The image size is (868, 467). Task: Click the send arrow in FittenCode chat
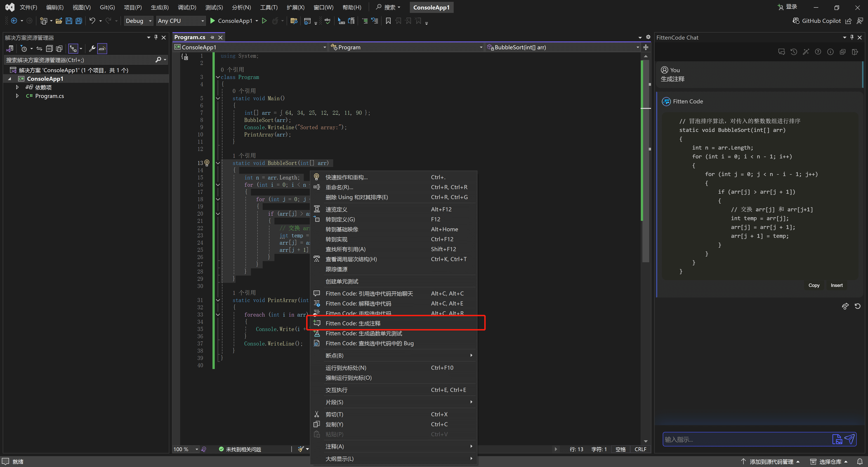coord(849,439)
